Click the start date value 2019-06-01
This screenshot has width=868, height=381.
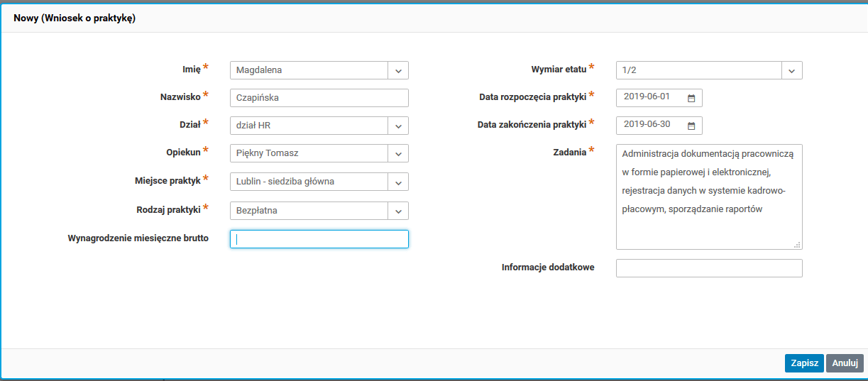pyautogui.click(x=647, y=97)
